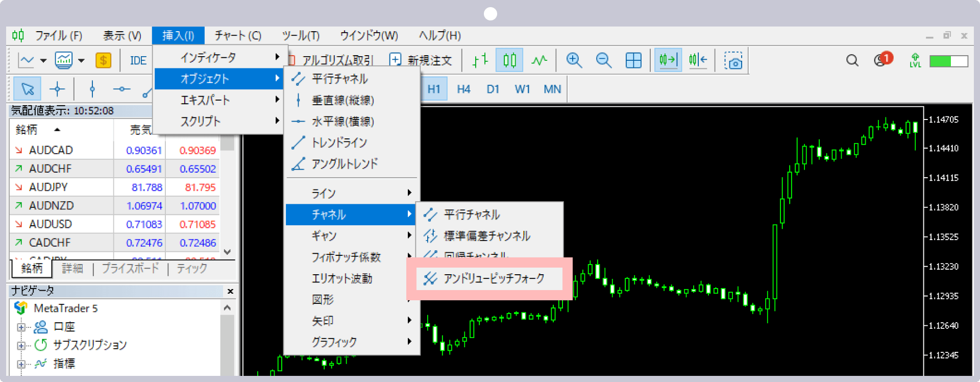The width and height of the screenshot is (980, 382).
Task: Open the line chart type icon
Action: (26, 60)
